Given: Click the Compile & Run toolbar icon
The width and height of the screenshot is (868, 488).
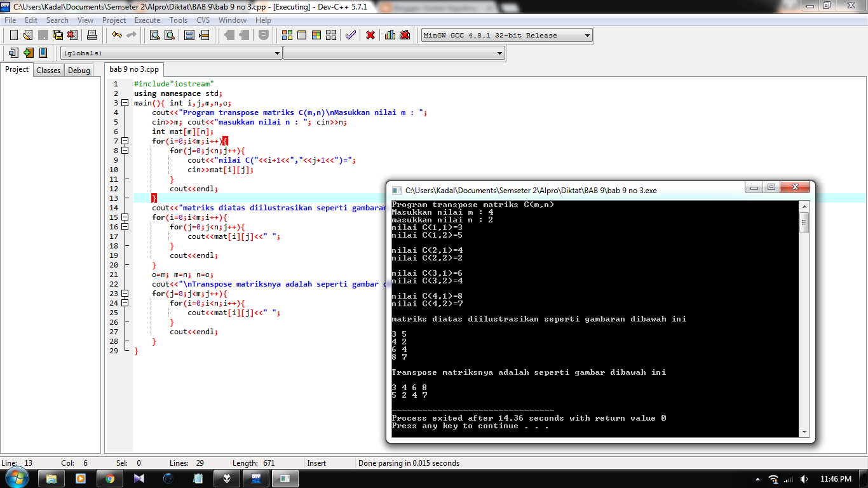Looking at the screenshot, I should [316, 35].
